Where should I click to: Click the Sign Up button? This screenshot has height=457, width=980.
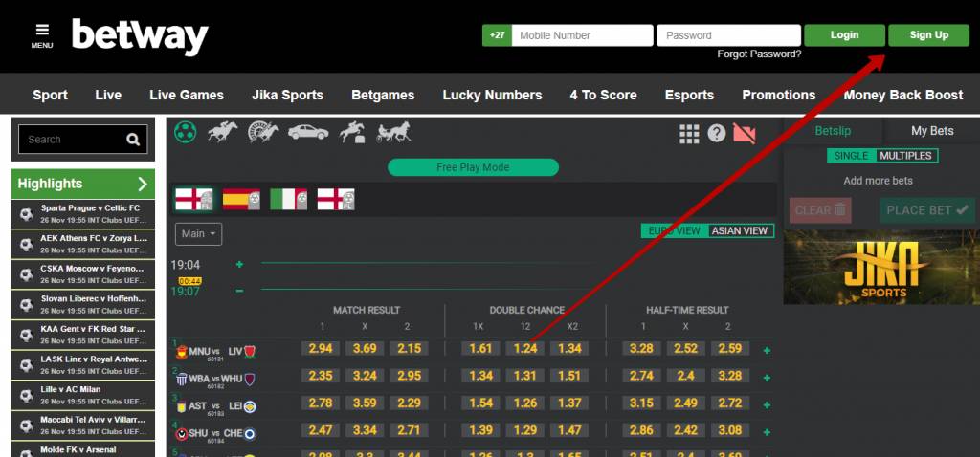click(928, 35)
